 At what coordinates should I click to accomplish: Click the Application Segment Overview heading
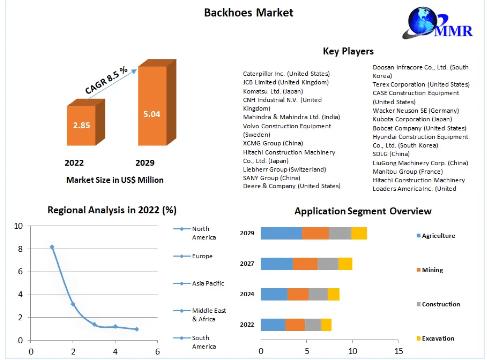tap(363, 211)
